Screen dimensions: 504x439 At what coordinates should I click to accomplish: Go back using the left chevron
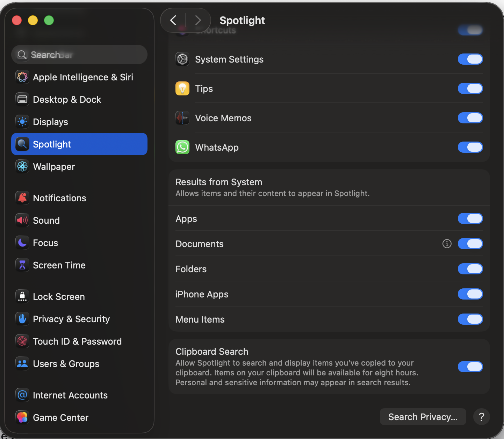click(x=173, y=20)
